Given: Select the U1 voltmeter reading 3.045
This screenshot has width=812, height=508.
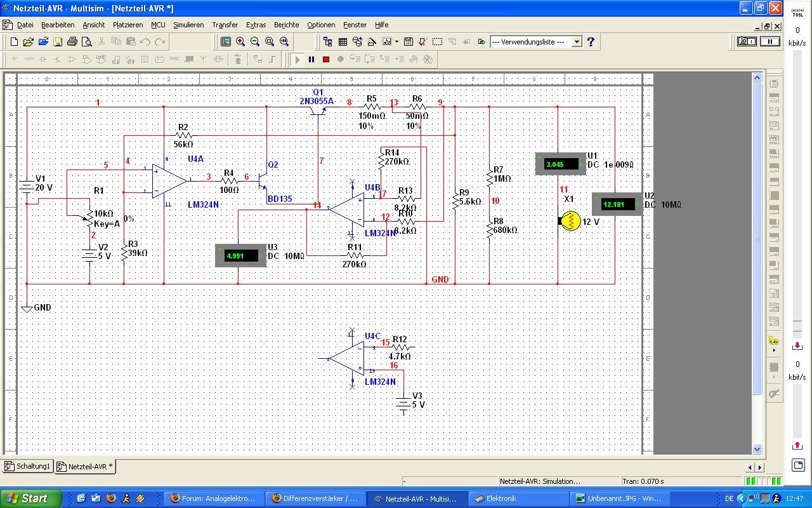Looking at the screenshot, I should 560,164.
